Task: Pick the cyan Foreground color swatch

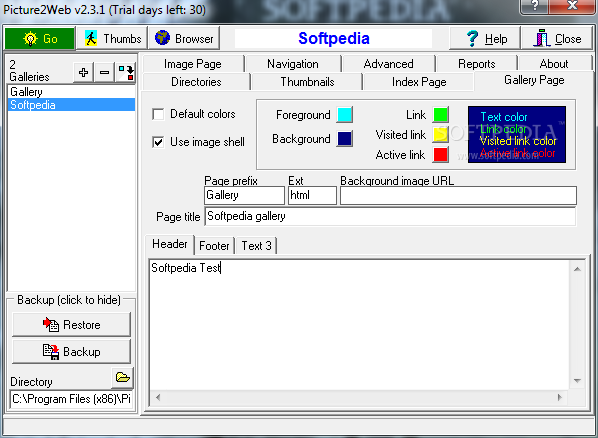Action: tap(344, 114)
